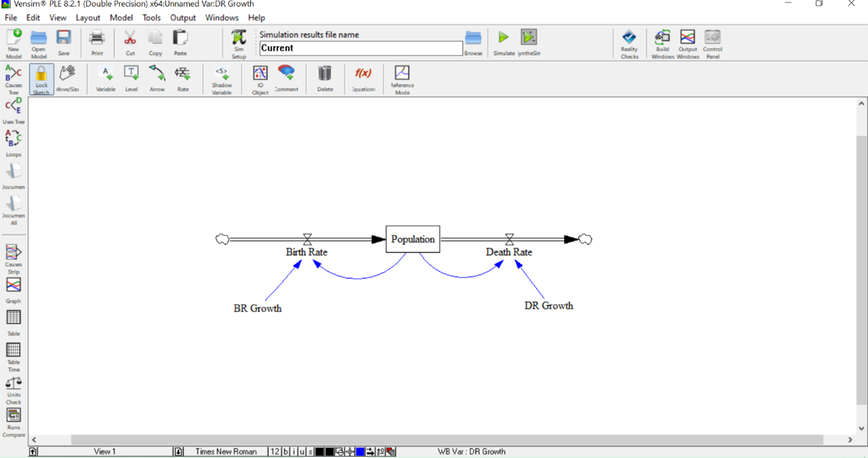Viewport: 868px width, 458px height.
Task: Open the Tools menu
Action: 151,18
